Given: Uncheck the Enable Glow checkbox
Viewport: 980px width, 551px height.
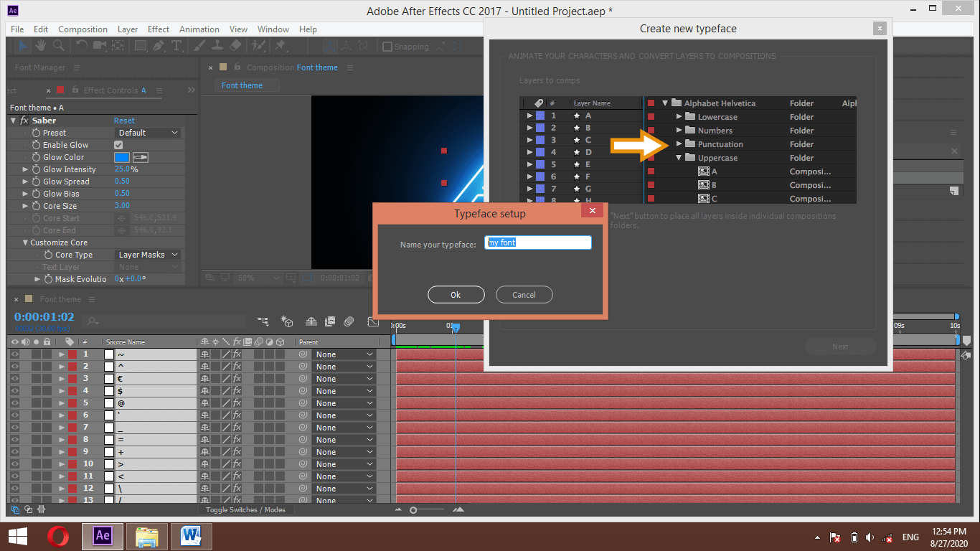Looking at the screenshot, I should tap(119, 145).
